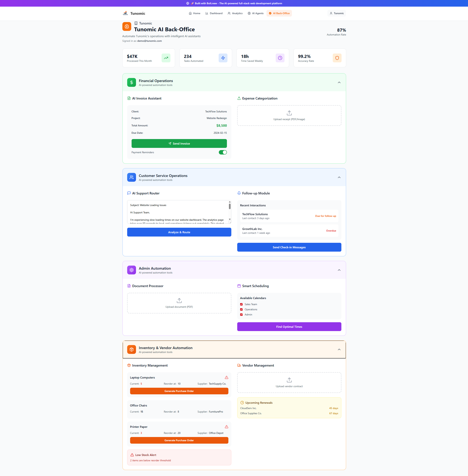The height and width of the screenshot is (476, 468).
Task: Click the warning triangle on Laptop Computers
Action: coord(226,378)
